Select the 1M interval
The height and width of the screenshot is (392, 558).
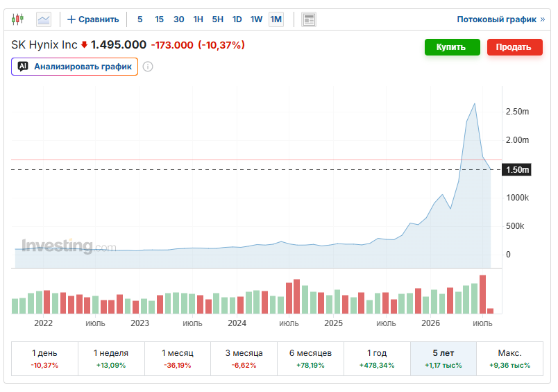tap(276, 19)
